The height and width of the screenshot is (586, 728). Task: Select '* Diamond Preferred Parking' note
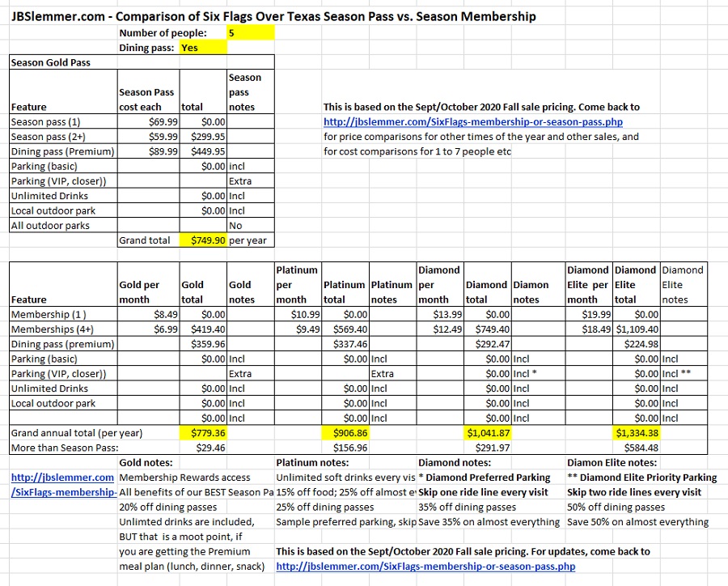click(x=485, y=478)
